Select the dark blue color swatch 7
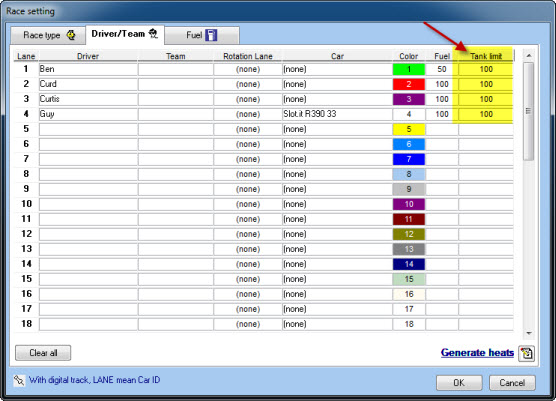Screen dimensions: 556x401 tap(409, 159)
